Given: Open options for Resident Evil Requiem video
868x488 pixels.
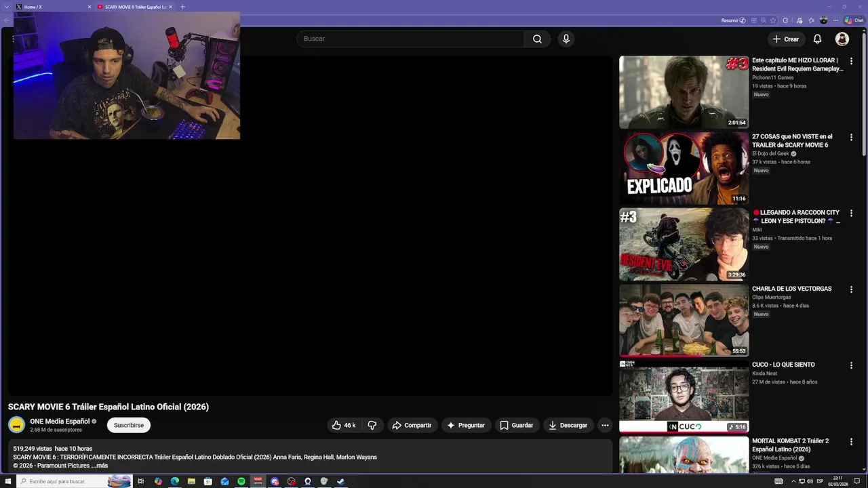Looking at the screenshot, I should coord(851,61).
